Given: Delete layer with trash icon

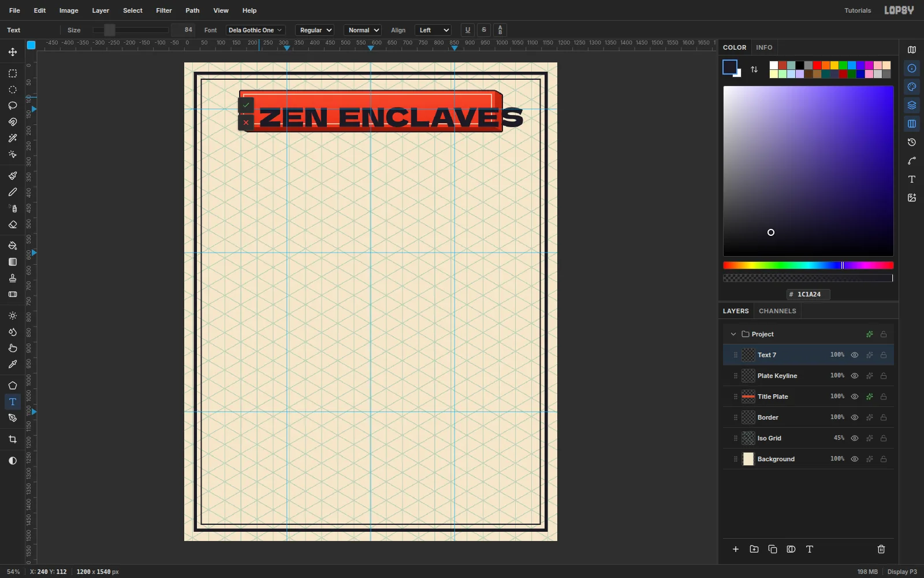Looking at the screenshot, I should point(881,549).
